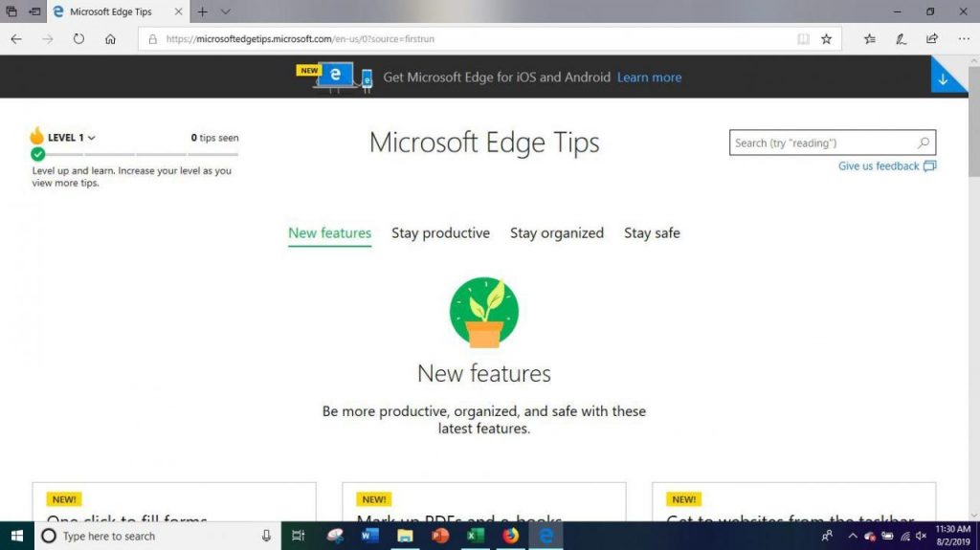The width and height of the screenshot is (980, 550).
Task: Focus the Search tips input field
Action: point(824,143)
